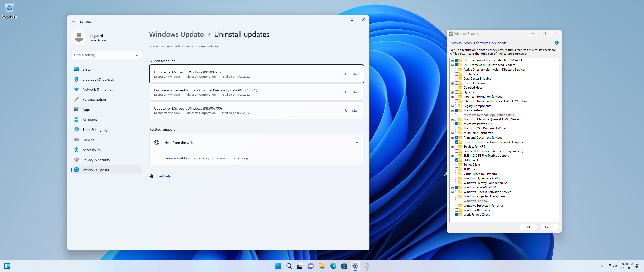
Task: Launch Microsoft Edge from the taskbar
Action: [x=333, y=266]
